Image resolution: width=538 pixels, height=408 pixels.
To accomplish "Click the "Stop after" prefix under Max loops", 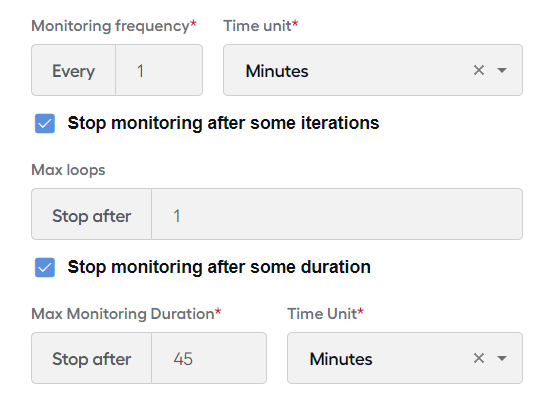I will pos(92,216).
